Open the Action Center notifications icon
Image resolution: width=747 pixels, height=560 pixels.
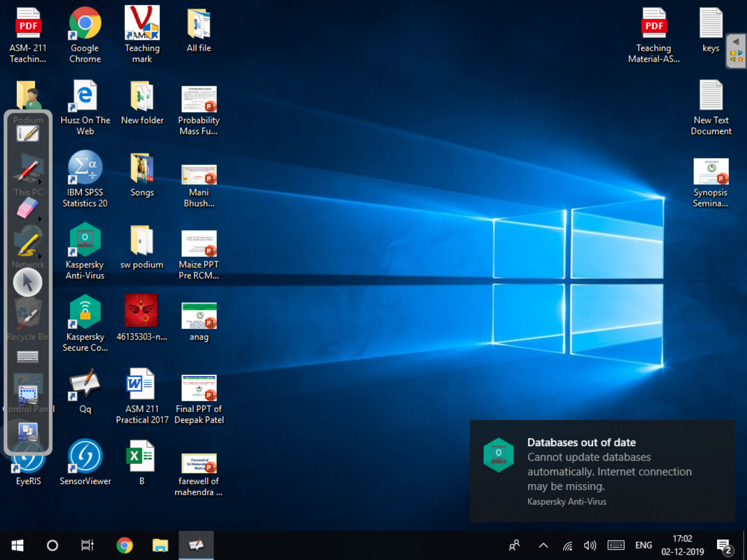[724, 547]
